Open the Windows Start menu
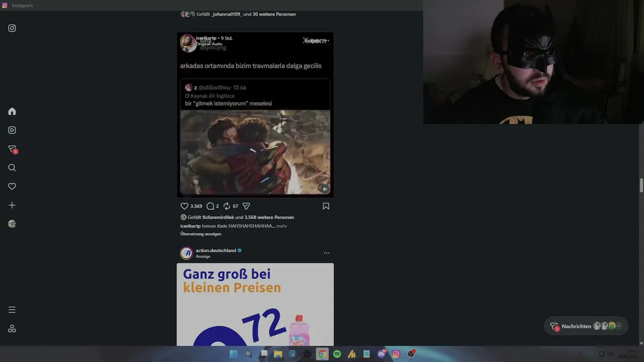This screenshot has height=362, width=644. [x=234, y=354]
